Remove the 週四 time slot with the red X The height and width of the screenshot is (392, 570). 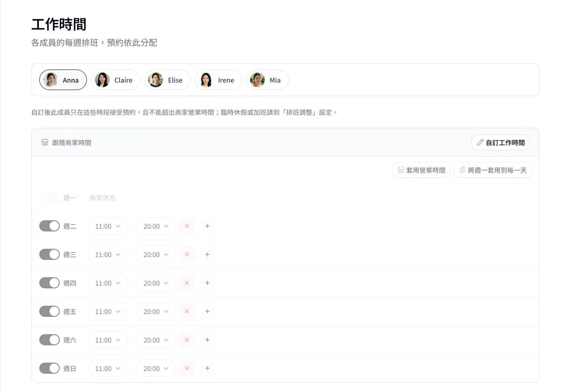187,283
